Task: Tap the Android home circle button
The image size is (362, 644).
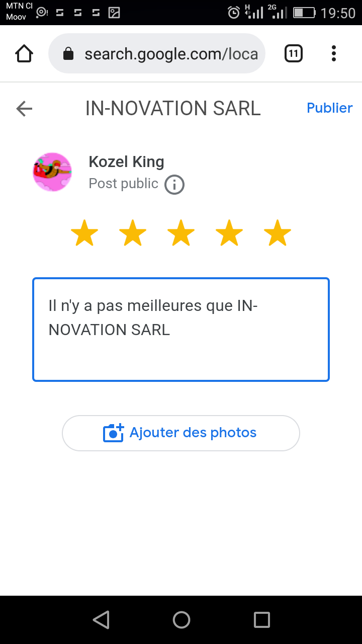Action: (x=182, y=620)
